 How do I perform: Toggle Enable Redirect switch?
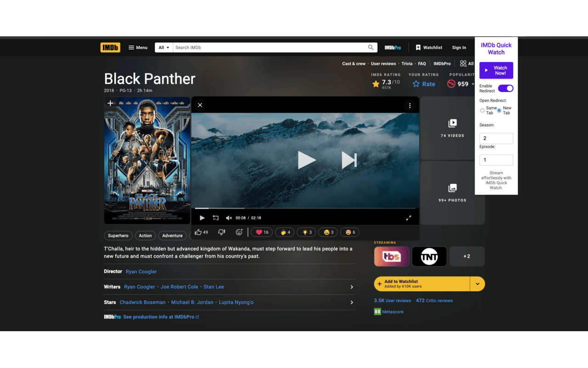(x=505, y=88)
